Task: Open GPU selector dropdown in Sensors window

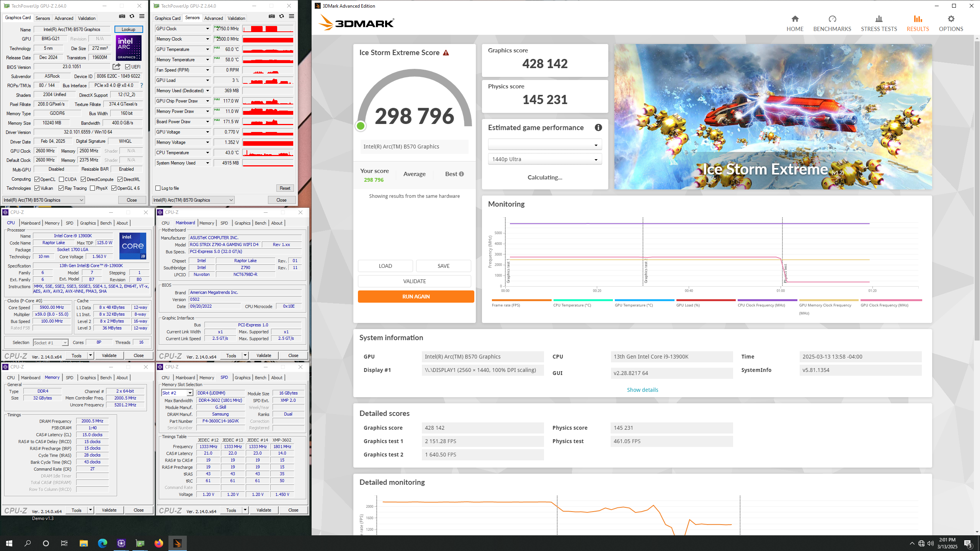Action: coord(193,200)
